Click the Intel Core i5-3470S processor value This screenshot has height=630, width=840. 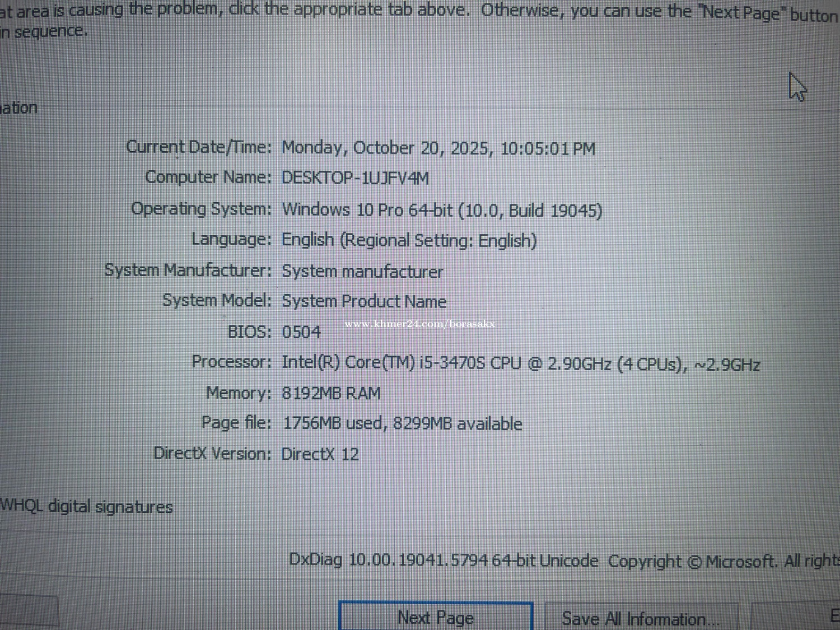tap(520, 363)
